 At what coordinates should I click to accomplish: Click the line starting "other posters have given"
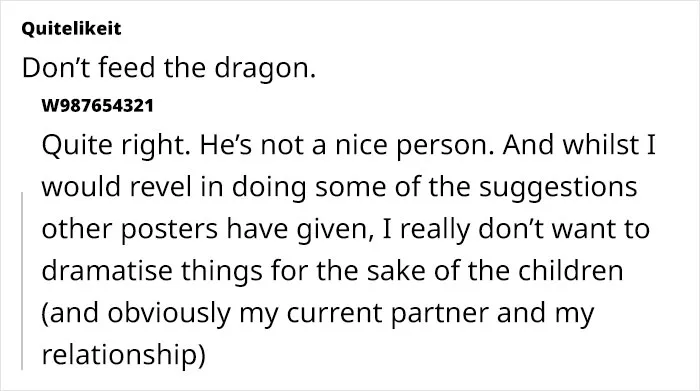(x=346, y=229)
